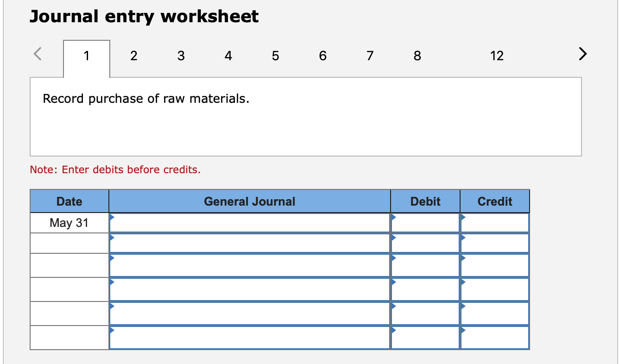Viewport: 619px width, 364px height.
Task: Click the General Journal column header
Action: (249, 201)
